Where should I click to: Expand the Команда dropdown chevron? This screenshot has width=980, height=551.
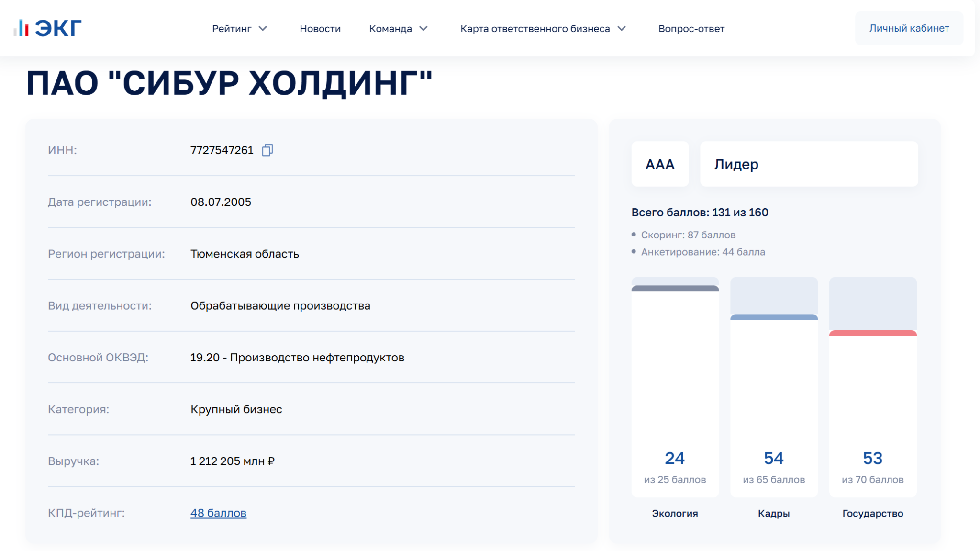coord(423,29)
